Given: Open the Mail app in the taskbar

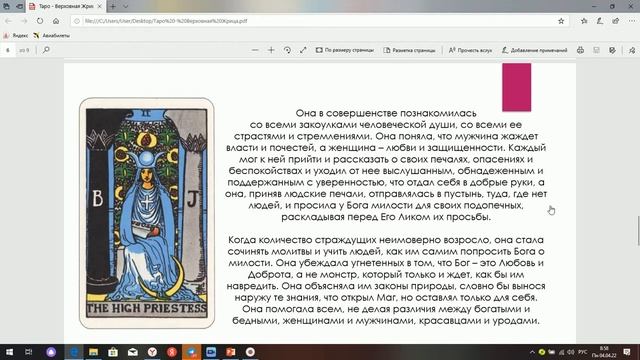Looking at the screenshot, I should coord(133,352).
